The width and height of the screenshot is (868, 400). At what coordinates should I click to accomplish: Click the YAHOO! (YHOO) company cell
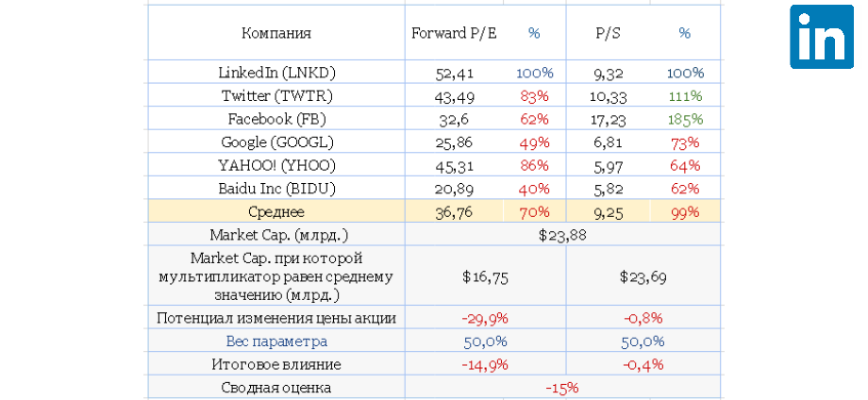click(x=276, y=165)
